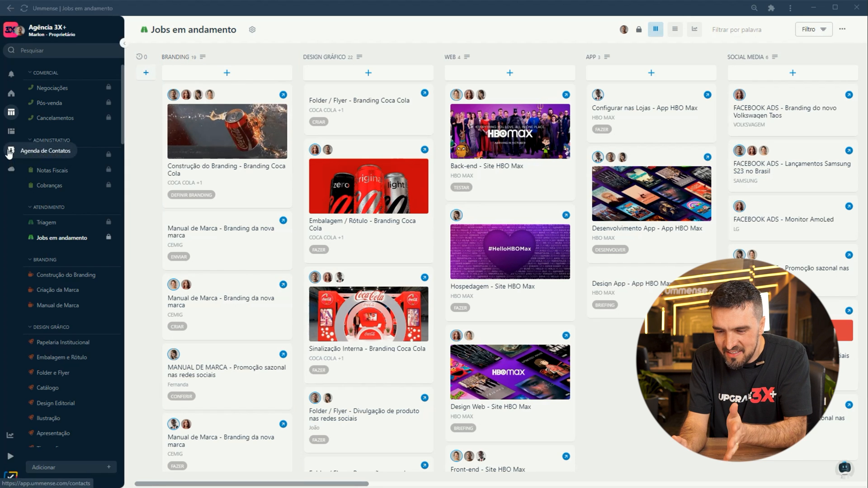Click the play icon in sidebar

[10, 456]
